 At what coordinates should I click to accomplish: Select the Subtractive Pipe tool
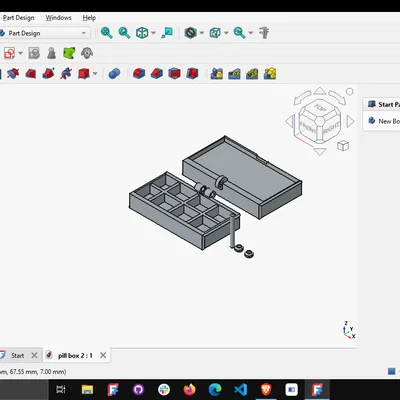coord(49,73)
